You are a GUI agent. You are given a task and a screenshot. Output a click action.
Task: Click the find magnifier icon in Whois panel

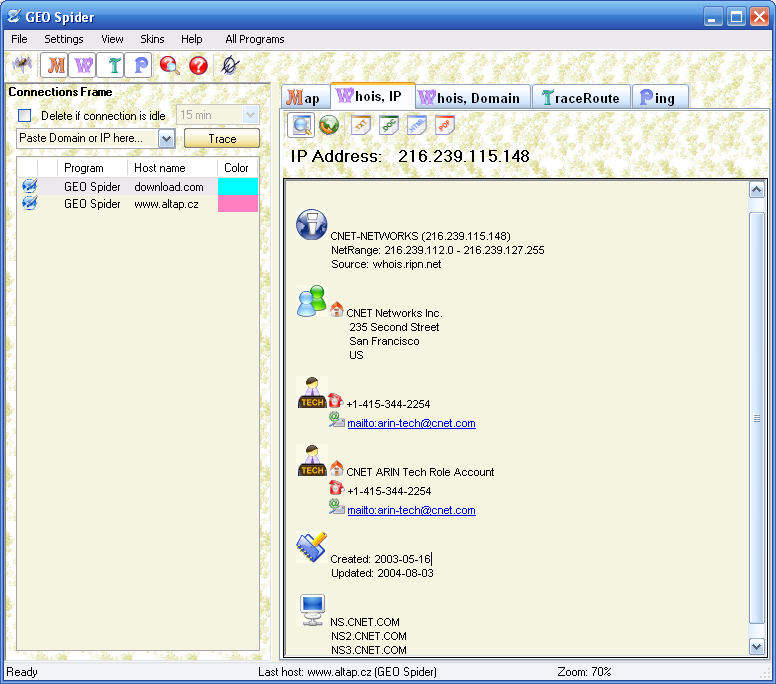click(301, 125)
